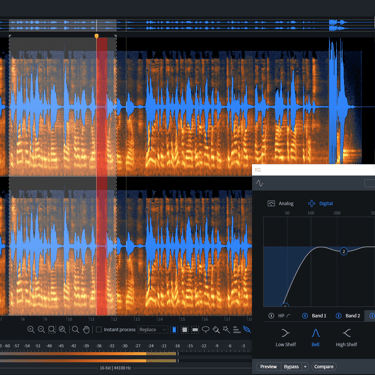Click the zoom out full icon
Viewport: 375px width, 375px height.
pos(62,330)
